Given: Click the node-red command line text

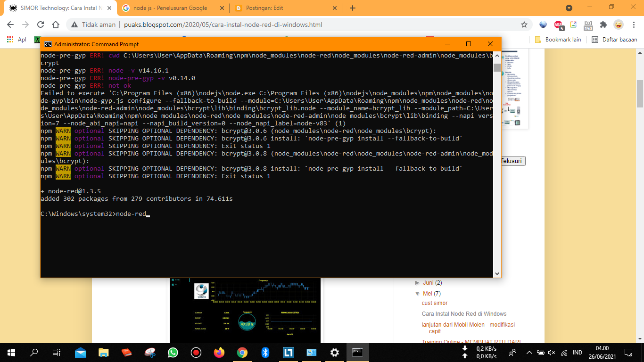Looking at the screenshot, I should pyautogui.click(x=131, y=214).
